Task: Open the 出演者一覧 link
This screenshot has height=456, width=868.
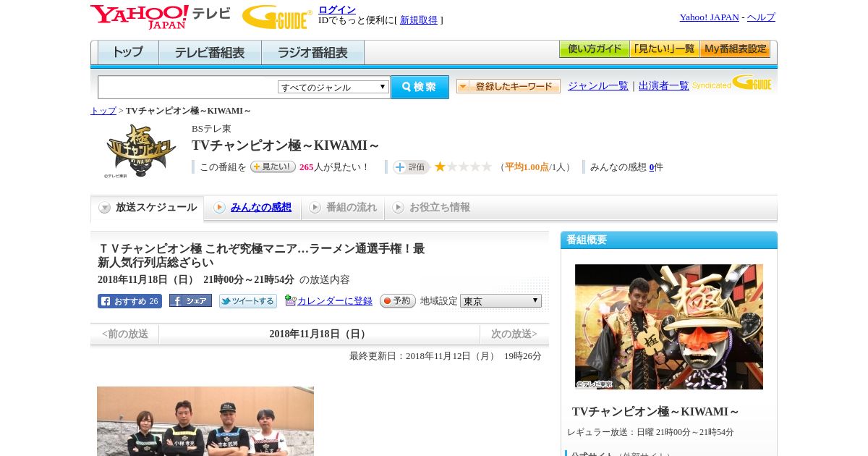Action: [x=664, y=86]
